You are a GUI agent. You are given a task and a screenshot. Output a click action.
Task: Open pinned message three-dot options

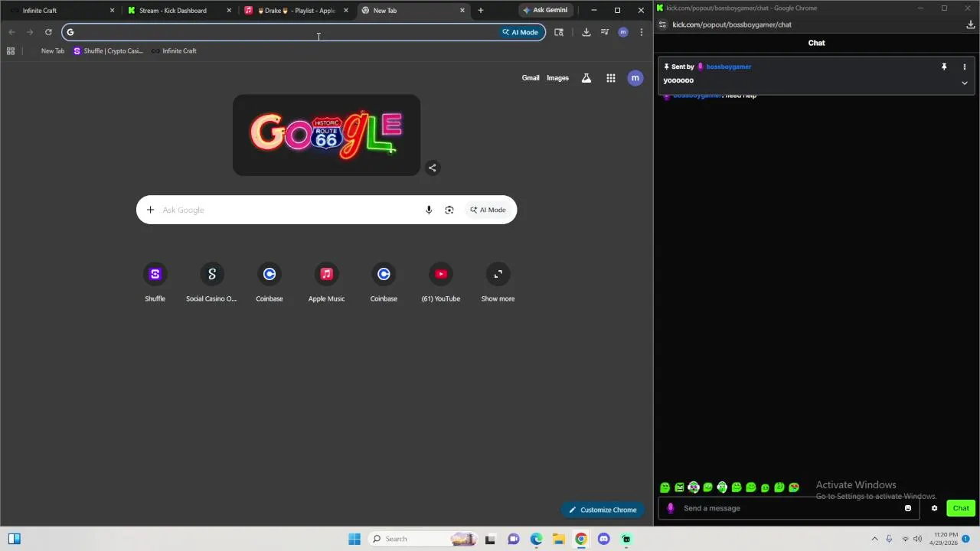tap(965, 67)
